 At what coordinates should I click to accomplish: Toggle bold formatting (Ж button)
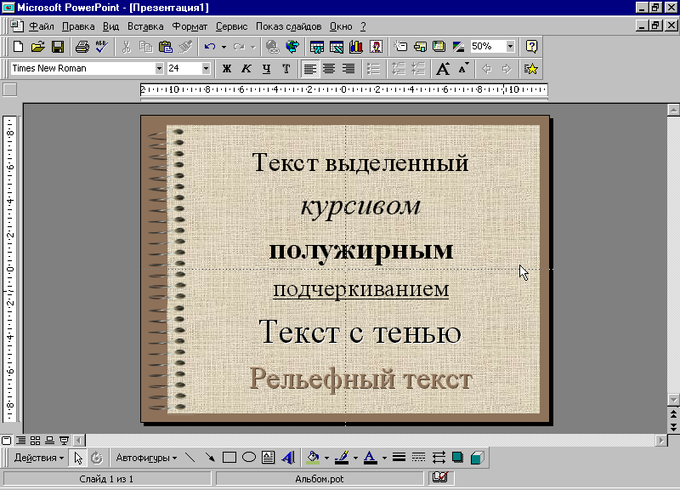point(227,69)
